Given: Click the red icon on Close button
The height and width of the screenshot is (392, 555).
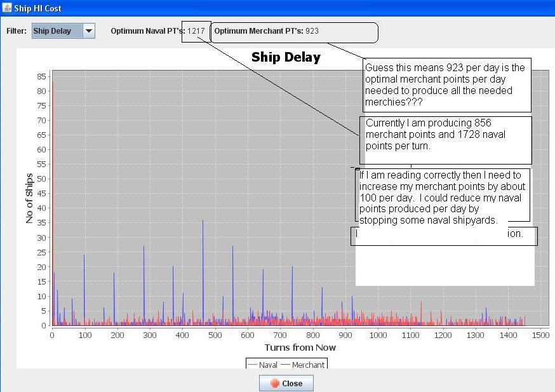Looking at the screenshot, I should tap(275, 383).
